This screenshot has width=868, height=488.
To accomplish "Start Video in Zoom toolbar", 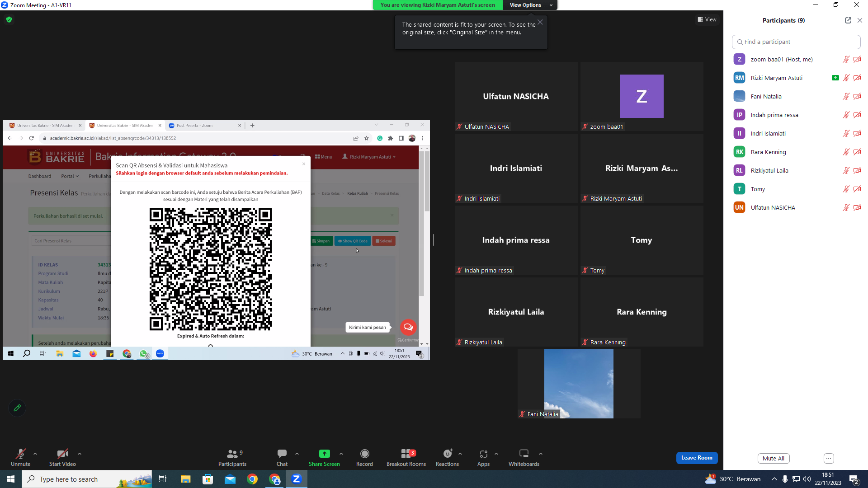I will [62, 457].
